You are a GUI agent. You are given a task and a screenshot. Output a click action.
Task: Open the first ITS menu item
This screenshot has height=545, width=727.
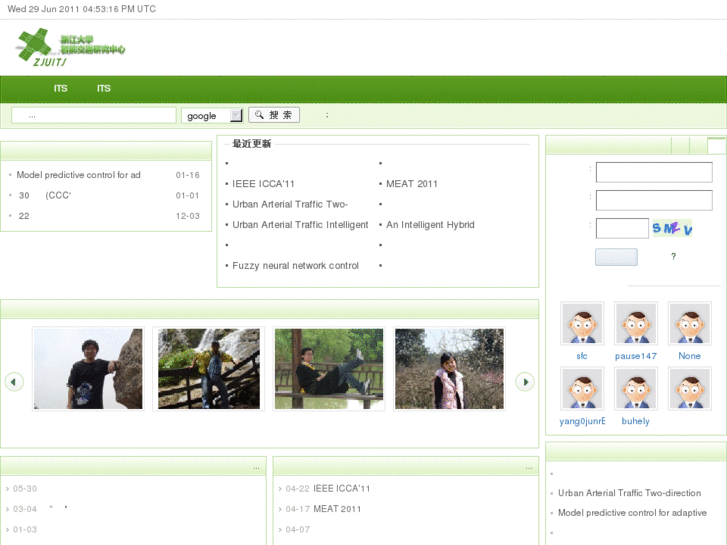pos(60,89)
